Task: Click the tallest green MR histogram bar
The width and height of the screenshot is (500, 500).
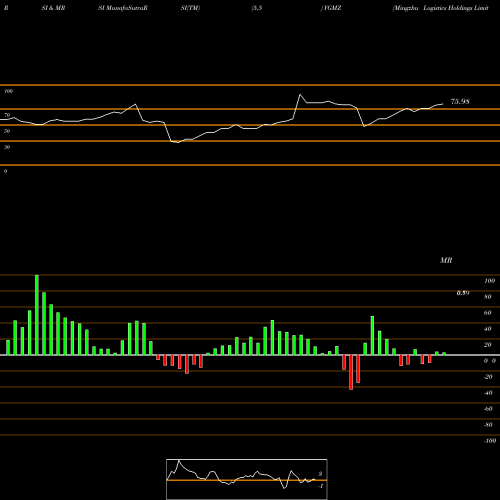Action: pyautogui.click(x=37, y=315)
